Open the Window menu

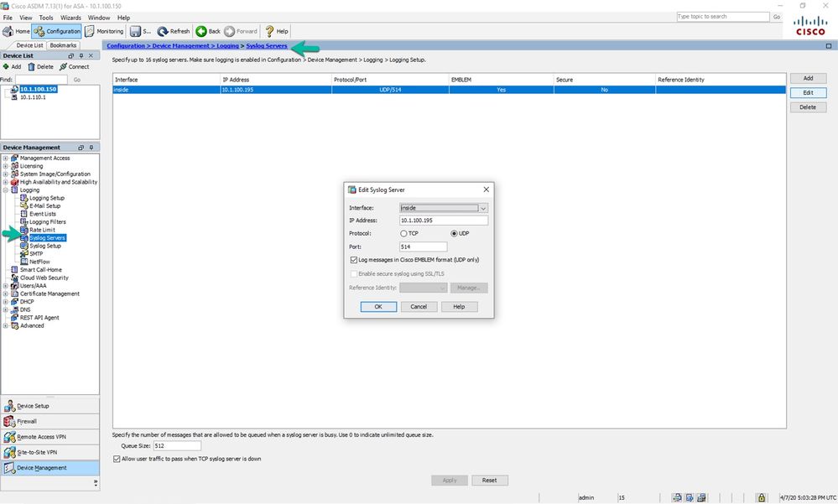tap(99, 18)
